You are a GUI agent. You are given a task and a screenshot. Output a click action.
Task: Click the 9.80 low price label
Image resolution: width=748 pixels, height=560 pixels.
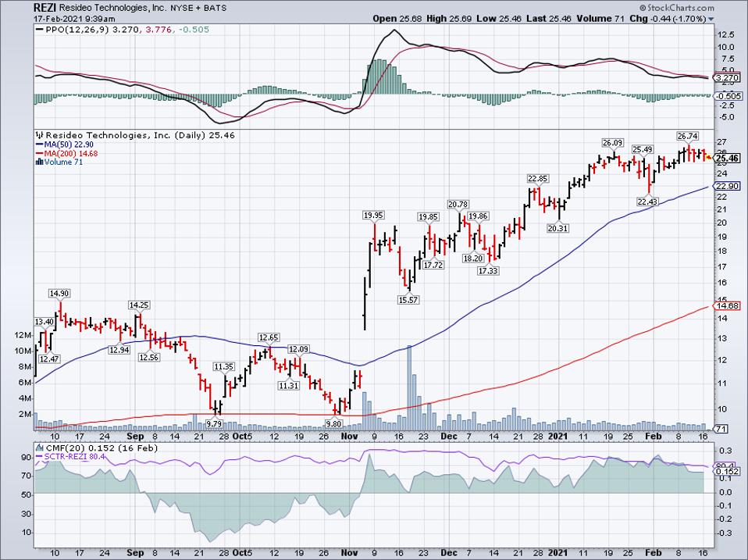pyautogui.click(x=334, y=423)
